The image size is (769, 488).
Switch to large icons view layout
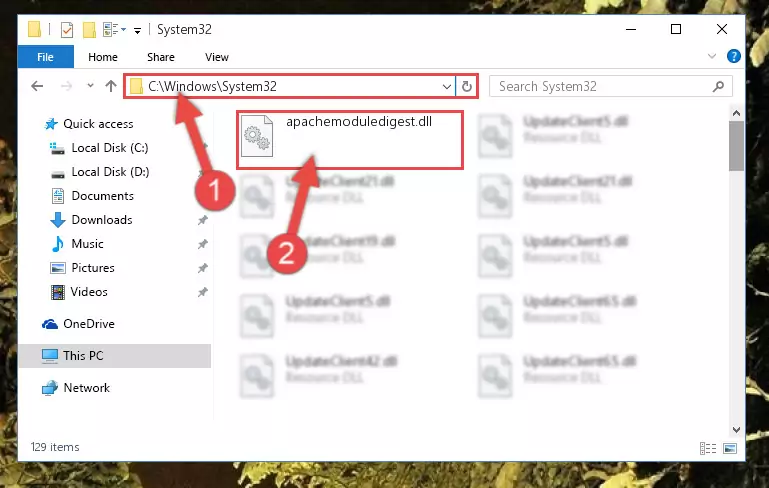(730, 448)
